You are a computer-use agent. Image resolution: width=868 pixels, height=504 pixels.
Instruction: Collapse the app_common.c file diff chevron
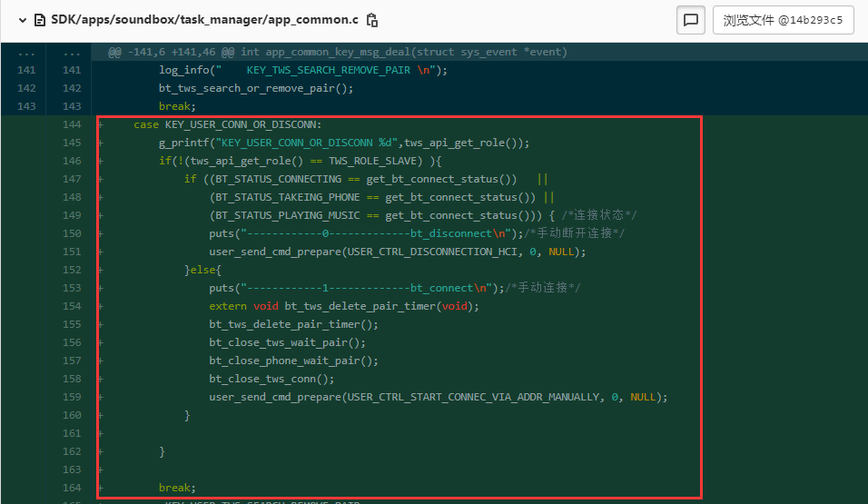click(22, 21)
